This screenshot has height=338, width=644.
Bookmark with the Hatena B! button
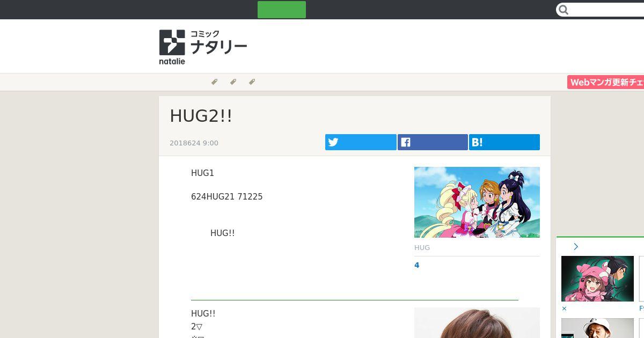[504, 142]
